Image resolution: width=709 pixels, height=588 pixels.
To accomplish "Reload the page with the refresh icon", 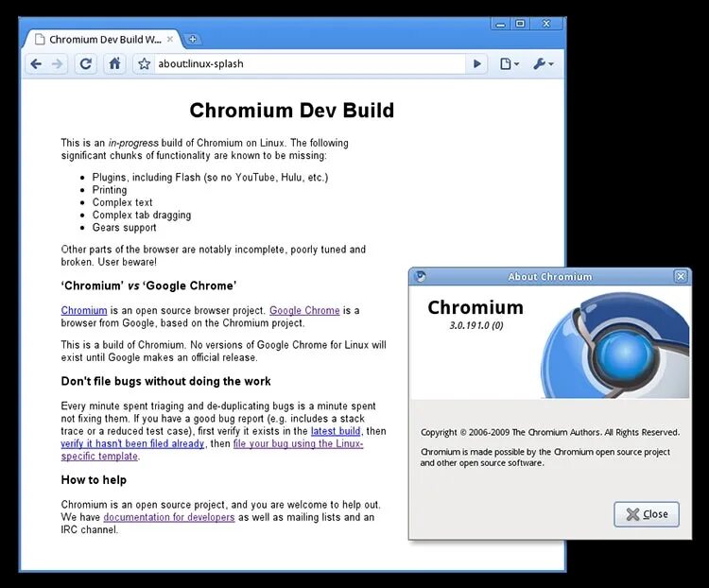I will click(85, 63).
